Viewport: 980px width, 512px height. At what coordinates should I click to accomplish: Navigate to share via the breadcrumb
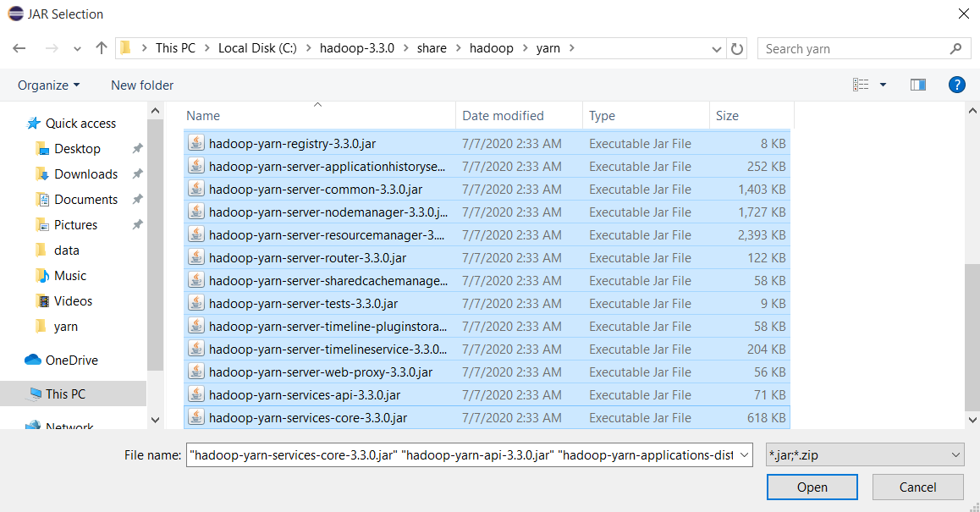432,48
